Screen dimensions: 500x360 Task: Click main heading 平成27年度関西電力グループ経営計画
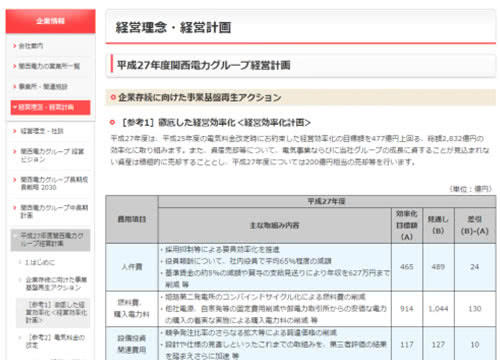204,65
